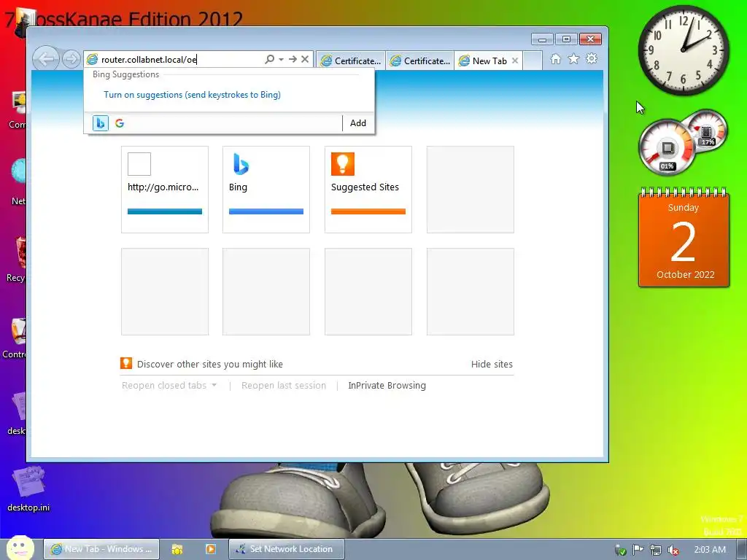Select Set Network Location taskbar button
This screenshot has width=747, height=560.
pyautogui.click(x=286, y=549)
